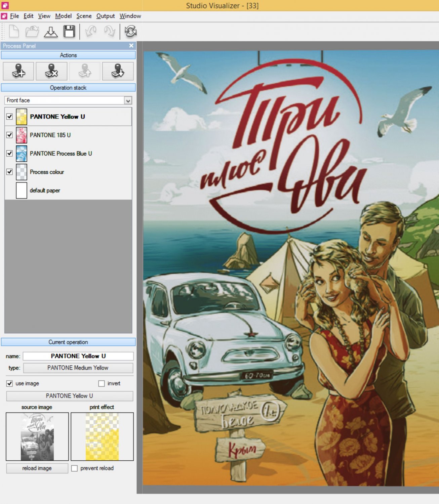Open the File menu
Screen dimensions: 439x504
[14, 16]
